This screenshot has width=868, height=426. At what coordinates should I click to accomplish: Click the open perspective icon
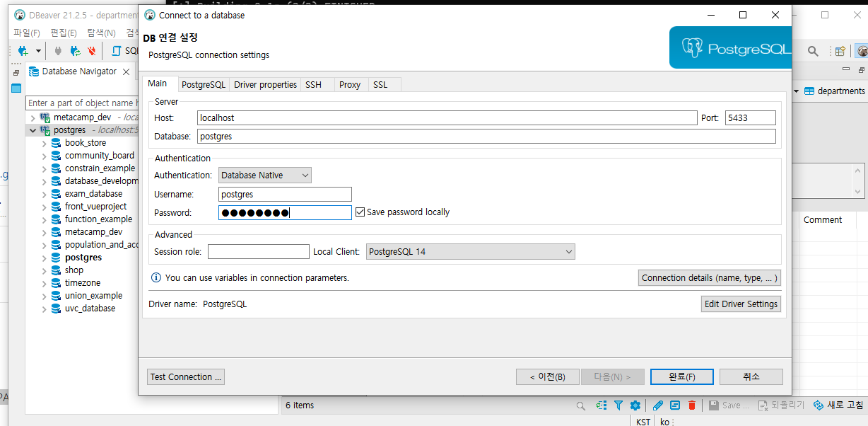click(x=840, y=51)
